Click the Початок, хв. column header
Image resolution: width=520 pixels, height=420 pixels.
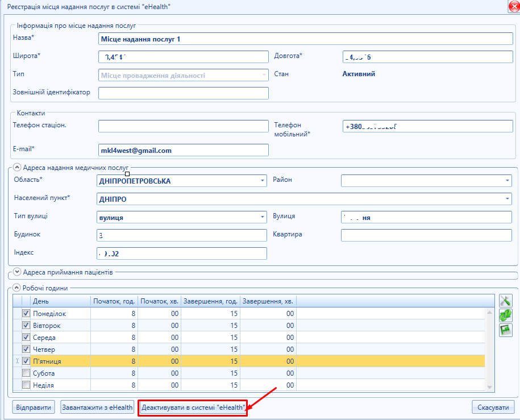point(159,301)
